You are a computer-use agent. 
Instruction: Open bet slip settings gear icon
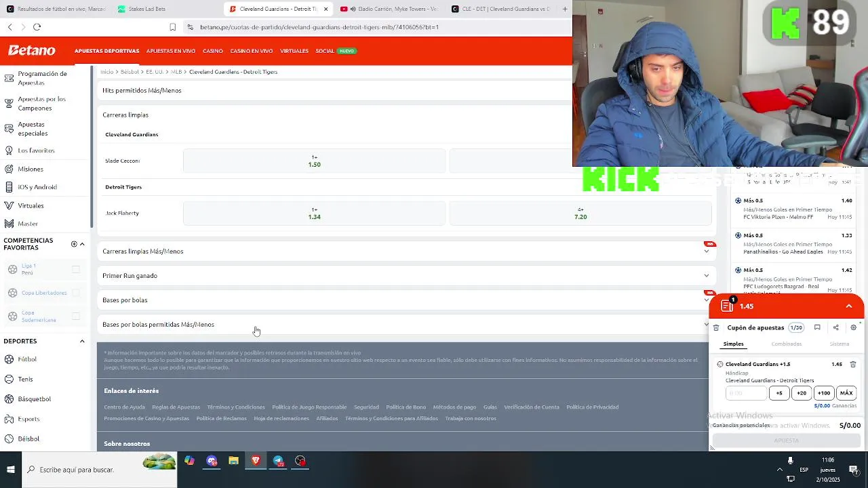(854, 327)
